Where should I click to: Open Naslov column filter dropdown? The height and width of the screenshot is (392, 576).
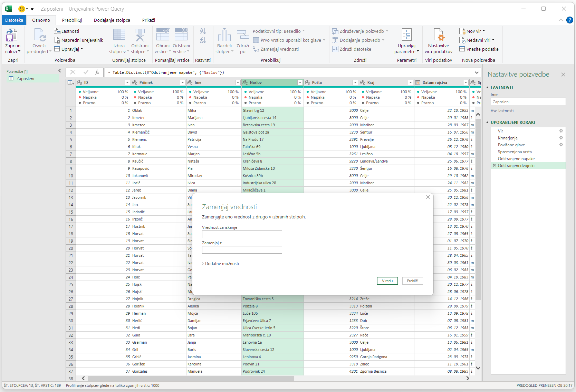(300, 82)
